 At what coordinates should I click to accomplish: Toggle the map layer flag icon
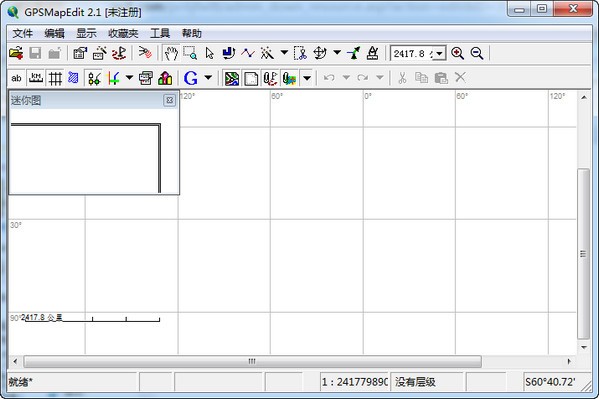pyautogui.click(x=232, y=78)
